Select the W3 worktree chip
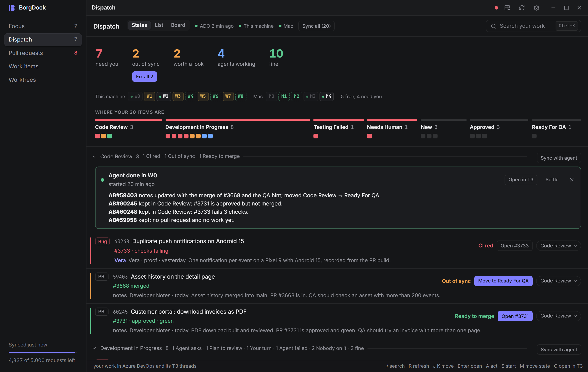588x372 pixels. coord(178,96)
